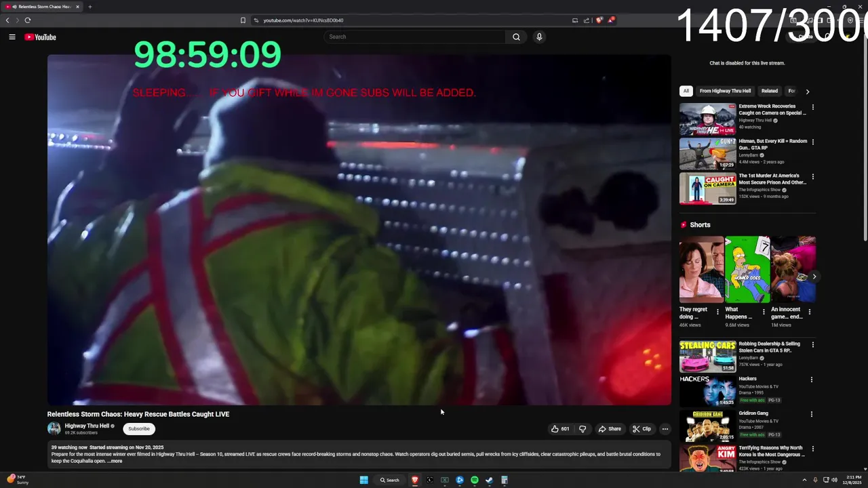
Task: Select the Relentless Storm Chaos browser tab
Action: click(42, 7)
